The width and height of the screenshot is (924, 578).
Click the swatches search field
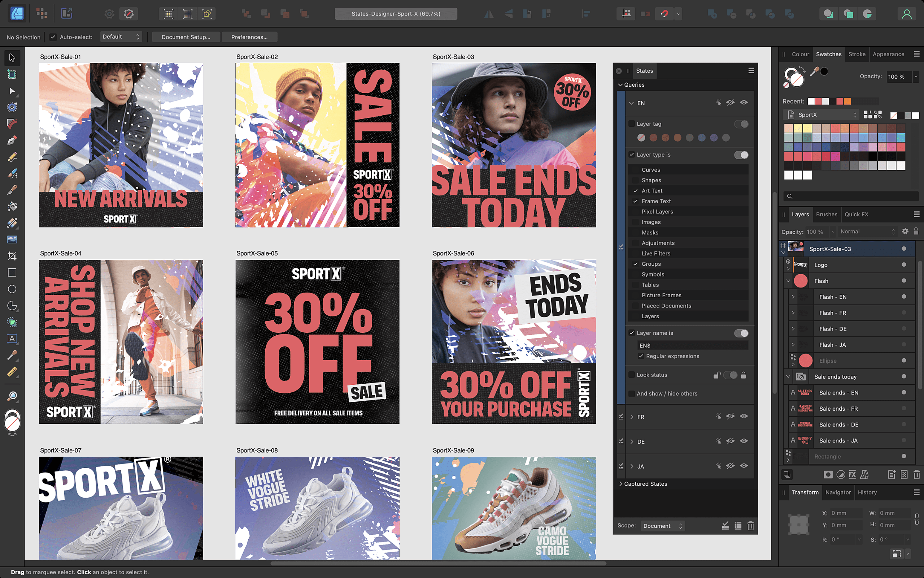coord(851,196)
